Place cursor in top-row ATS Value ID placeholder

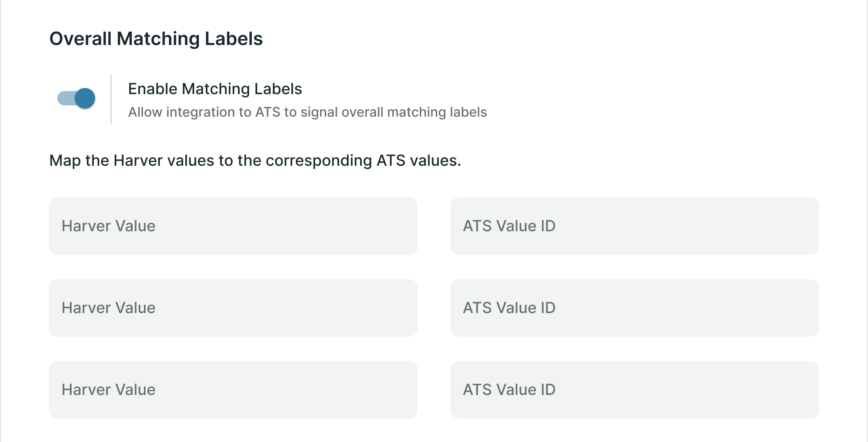[509, 226]
